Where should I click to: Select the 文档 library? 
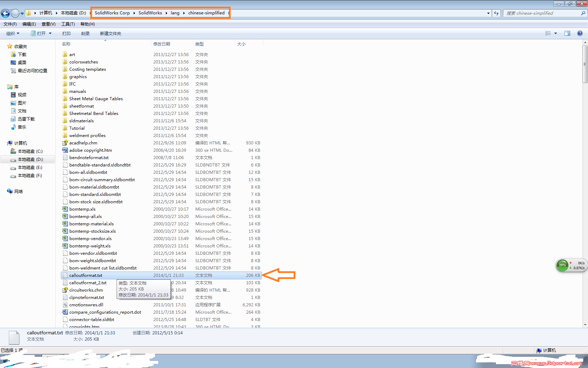point(22,111)
